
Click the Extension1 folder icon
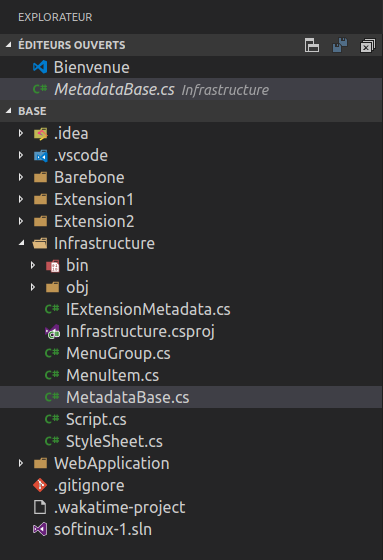coord(40,199)
